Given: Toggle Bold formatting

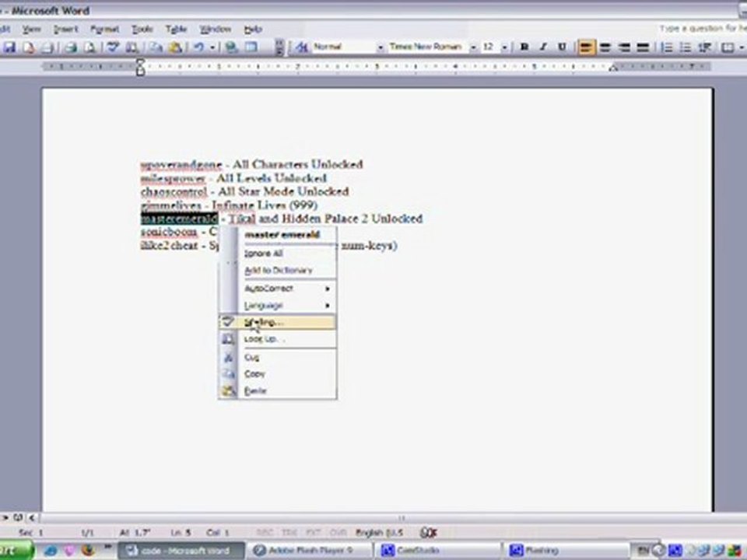Looking at the screenshot, I should [x=524, y=47].
